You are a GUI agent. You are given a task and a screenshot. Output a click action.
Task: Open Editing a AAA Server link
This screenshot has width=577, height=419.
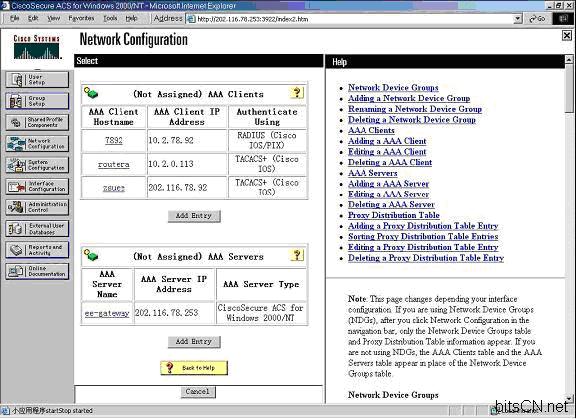pos(389,194)
